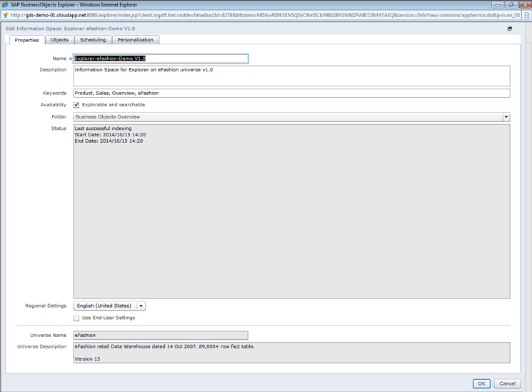
Task: Click the OK button
Action: pyautogui.click(x=481, y=383)
